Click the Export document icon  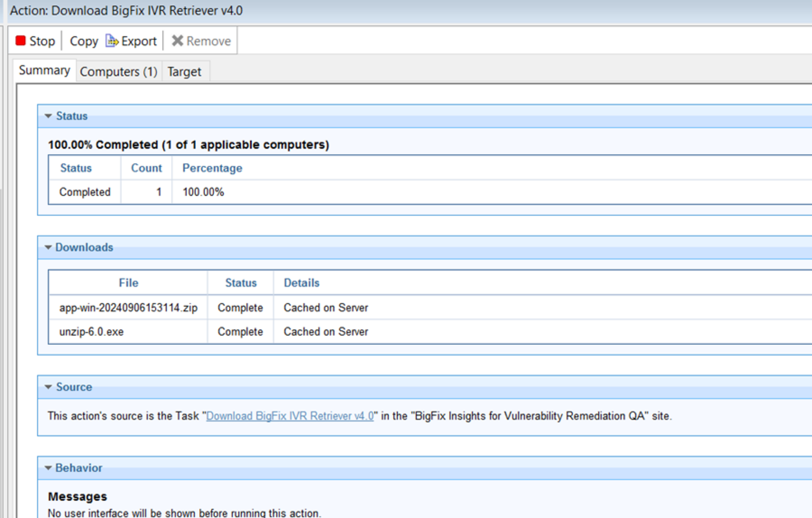[x=112, y=41]
